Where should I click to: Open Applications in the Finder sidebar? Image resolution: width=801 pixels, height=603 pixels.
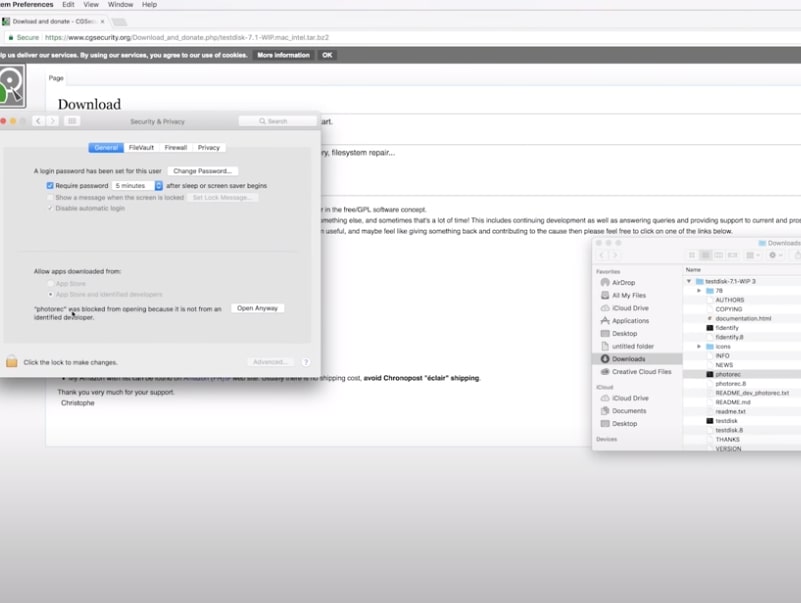(630, 321)
